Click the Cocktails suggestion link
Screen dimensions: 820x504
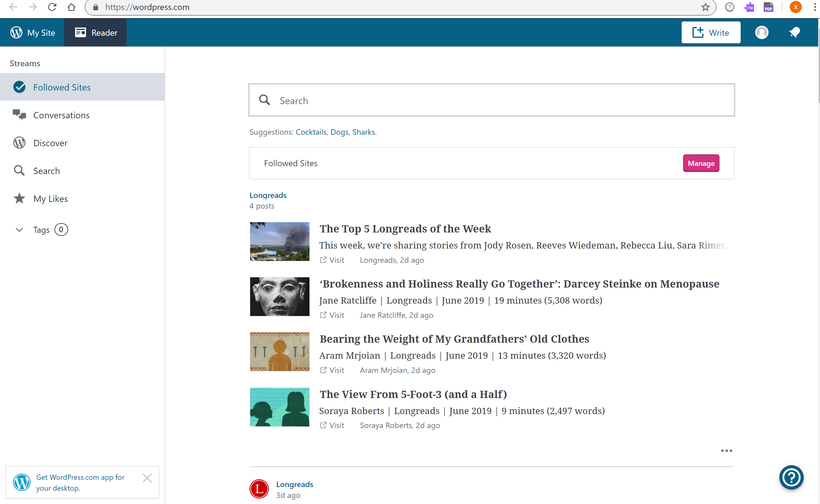point(311,132)
